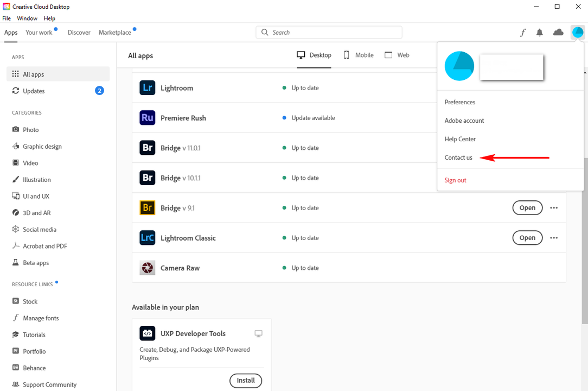Switch to the Web apps tab
The width and height of the screenshot is (588, 391).
(x=397, y=55)
